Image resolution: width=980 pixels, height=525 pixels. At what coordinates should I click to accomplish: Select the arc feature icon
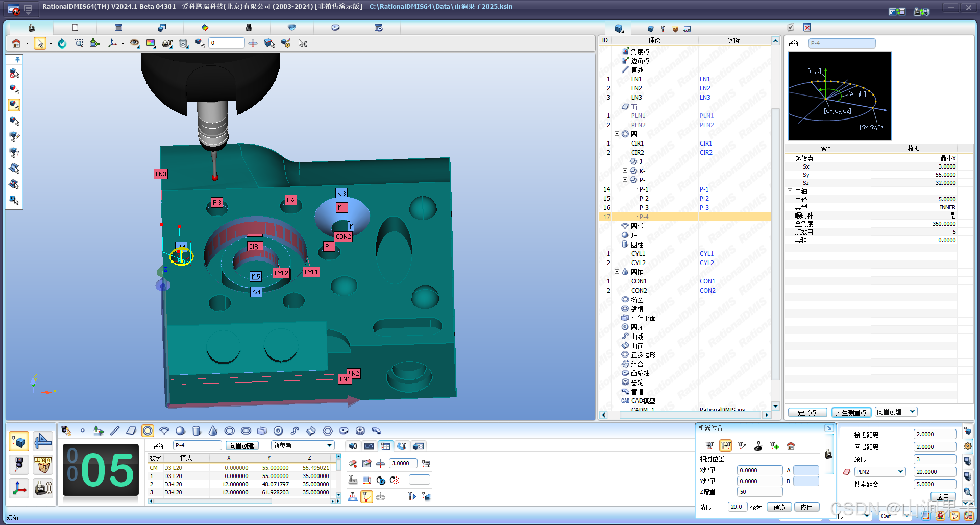point(164,431)
